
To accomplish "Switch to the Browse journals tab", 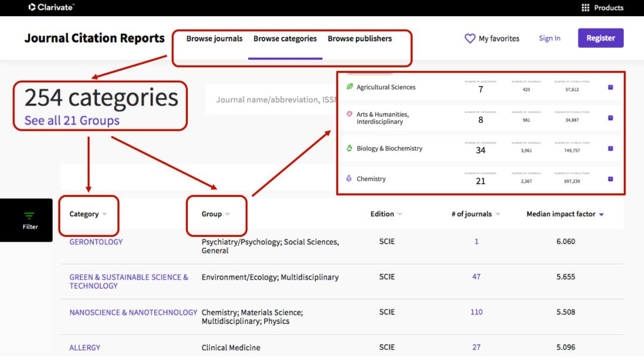I will click(x=214, y=38).
